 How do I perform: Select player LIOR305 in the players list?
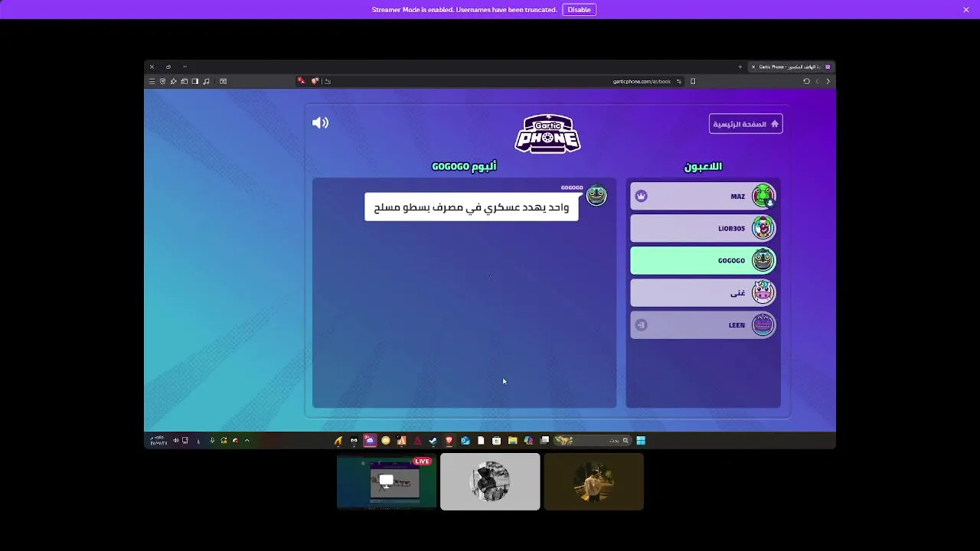(703, 228)
